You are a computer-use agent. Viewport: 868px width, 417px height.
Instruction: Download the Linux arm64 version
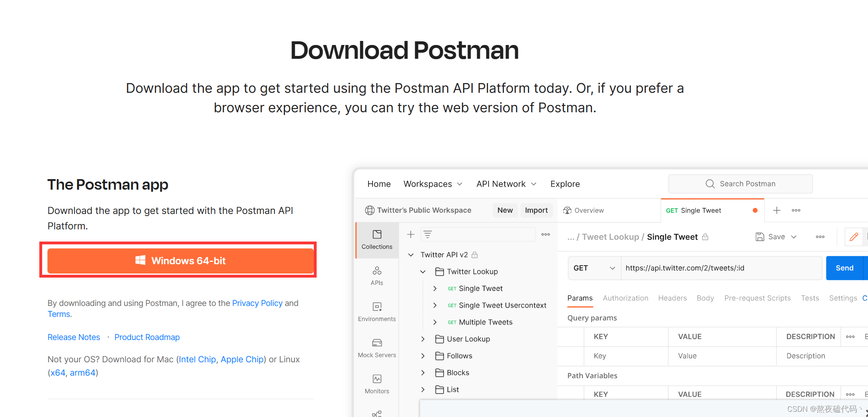pos(83,373)
